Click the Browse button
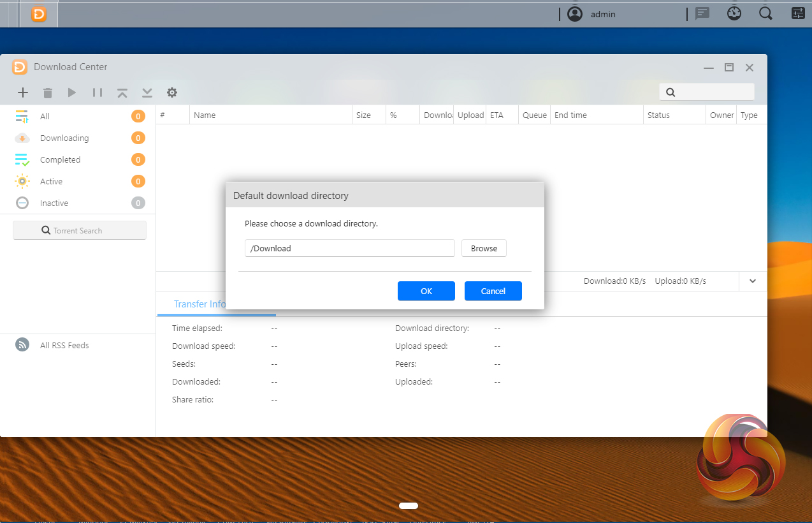 [484, 249]
